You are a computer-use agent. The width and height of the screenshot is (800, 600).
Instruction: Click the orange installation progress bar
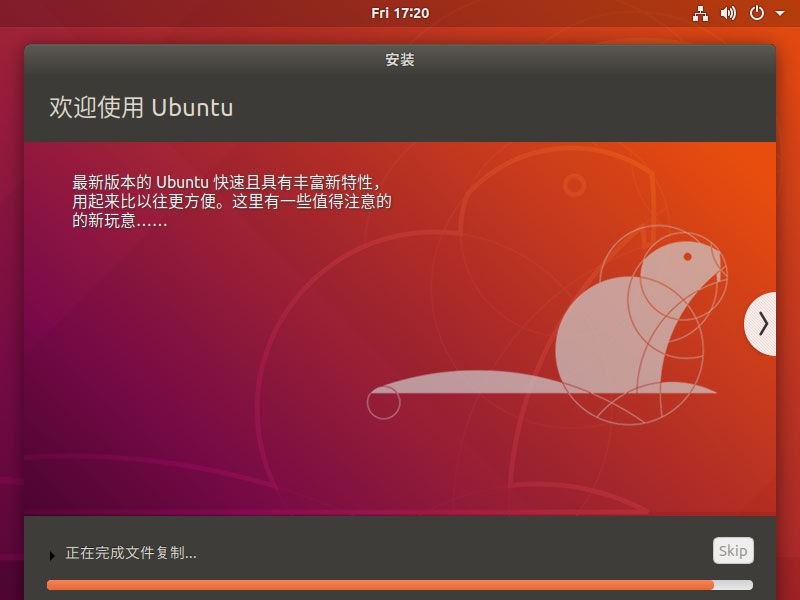(400, 584)
